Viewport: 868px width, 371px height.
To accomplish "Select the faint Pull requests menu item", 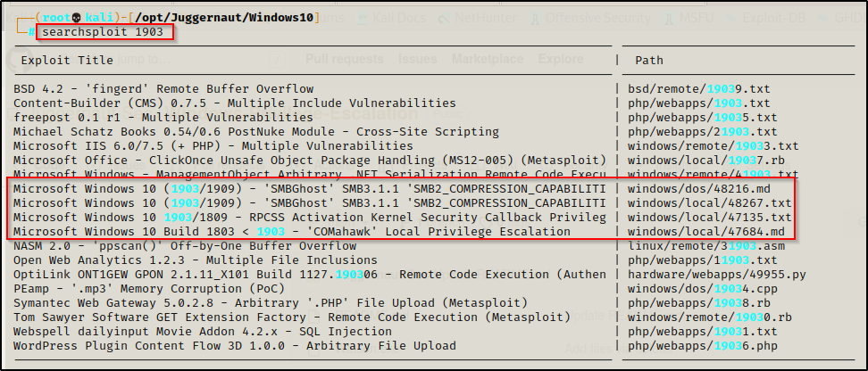I will (346, 60).
